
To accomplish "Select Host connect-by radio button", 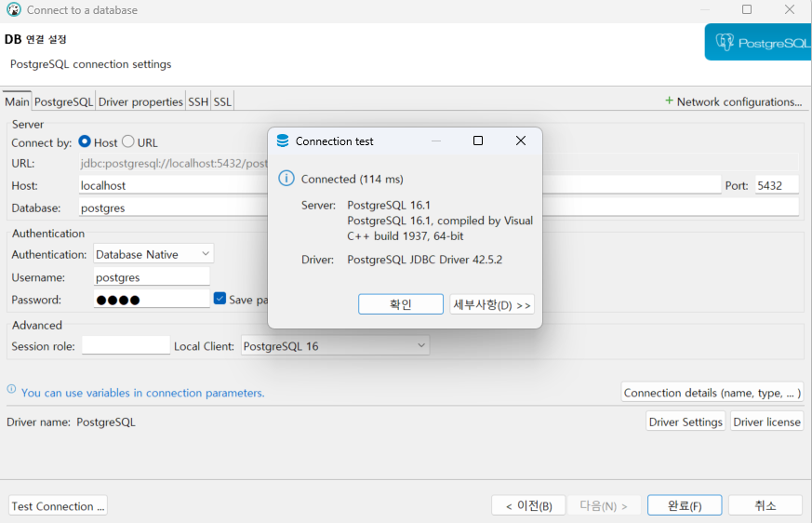I will (85, 141).
